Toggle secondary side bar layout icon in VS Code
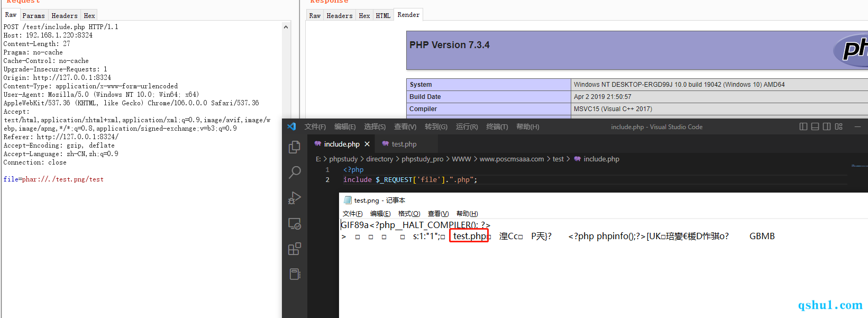 click(827, 126)
